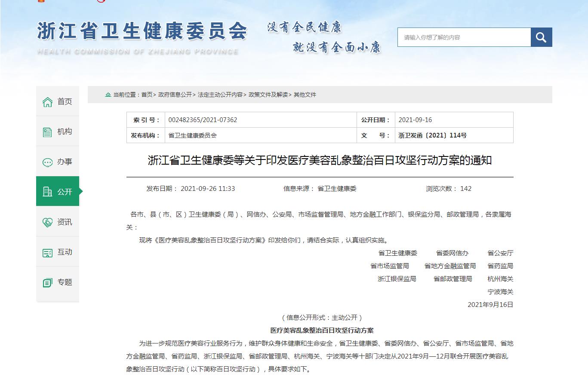
Task: Click the handshake icon beside 资讯
Action: click(47, 222)
